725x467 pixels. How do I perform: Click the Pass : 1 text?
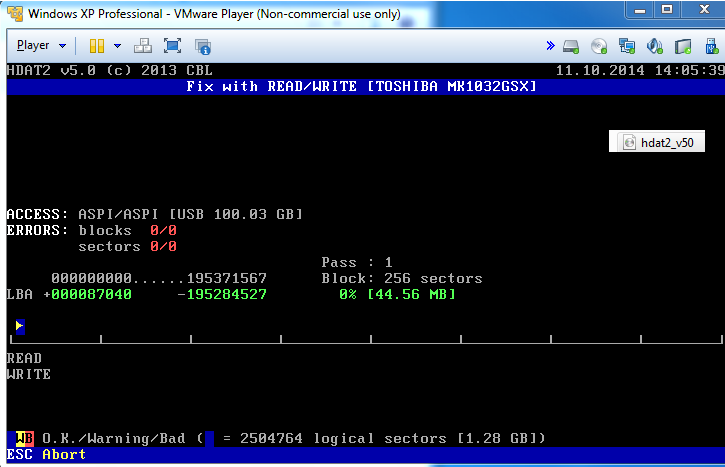coord(357,262)
